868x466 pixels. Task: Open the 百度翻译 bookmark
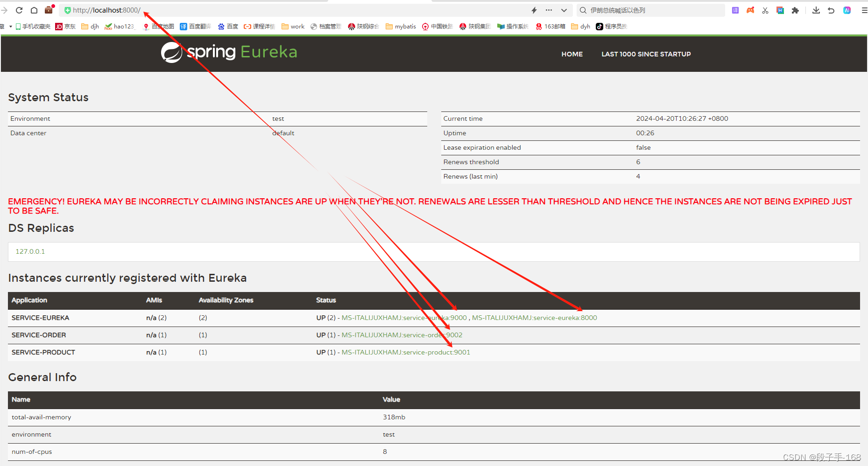tap(195, 27)
